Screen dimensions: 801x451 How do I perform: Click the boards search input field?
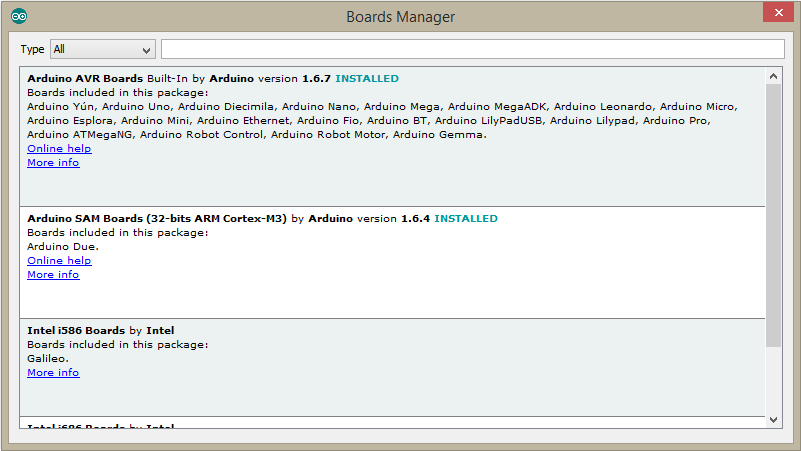(x=473, y=49)
